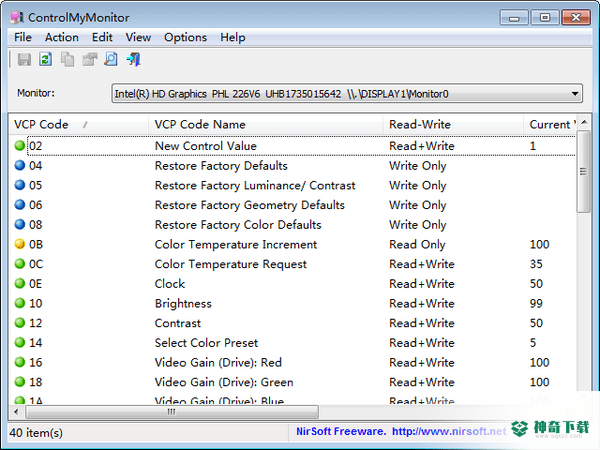This screenshot has height=450, width=600.
Task: Click green status dot for code 0E
Action: pyautogui.click(x=20, y=284)
